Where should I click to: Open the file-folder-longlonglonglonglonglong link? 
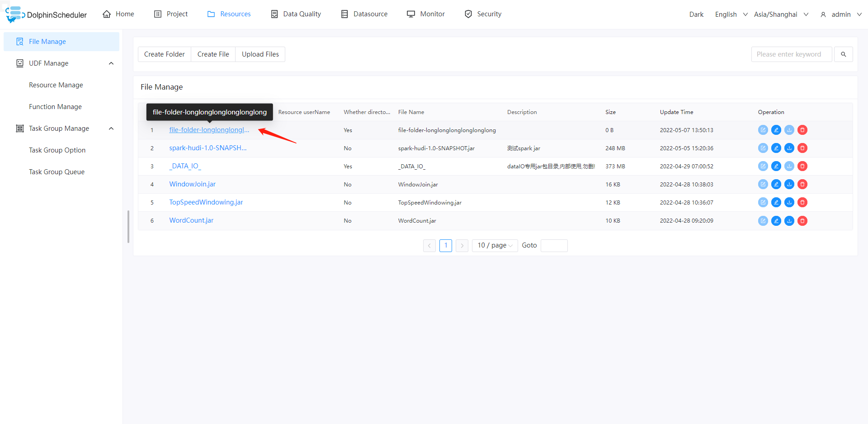click(209, 130)
